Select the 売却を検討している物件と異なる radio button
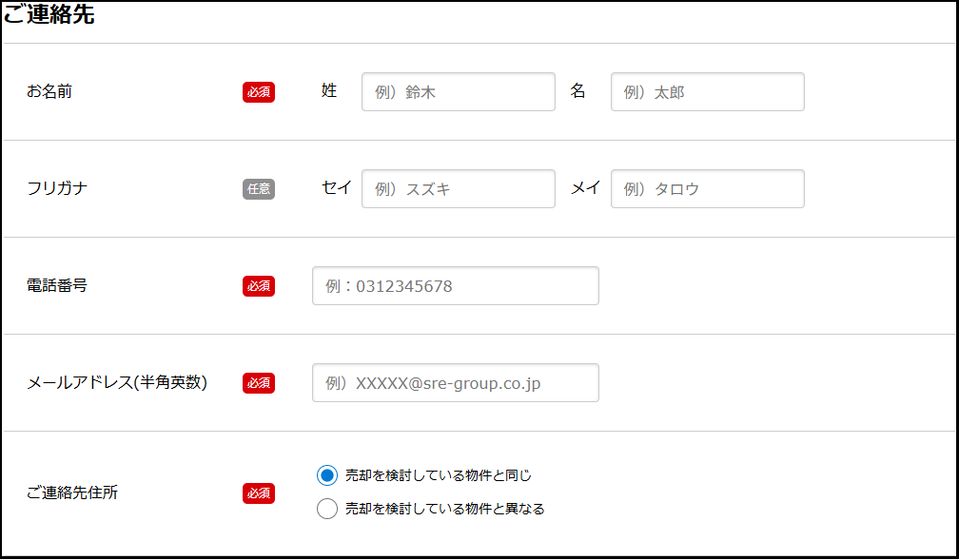The height and width of the screenshot is (560, 959). 327,509
